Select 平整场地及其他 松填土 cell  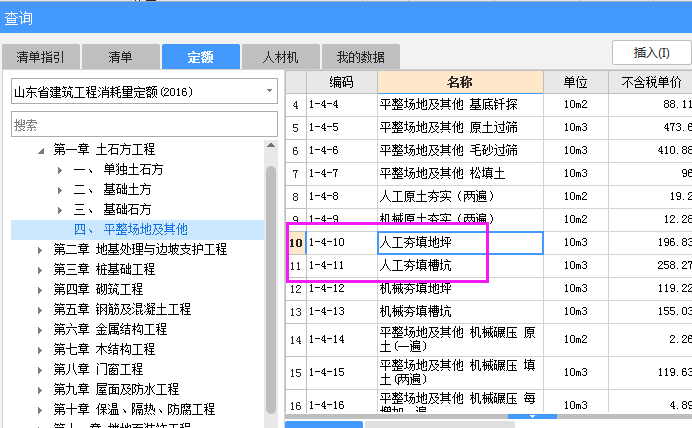(x=460, y=174)
